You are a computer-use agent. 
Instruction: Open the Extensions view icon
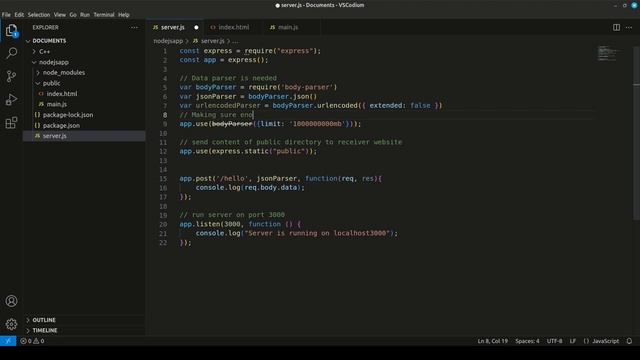(11, 122)
